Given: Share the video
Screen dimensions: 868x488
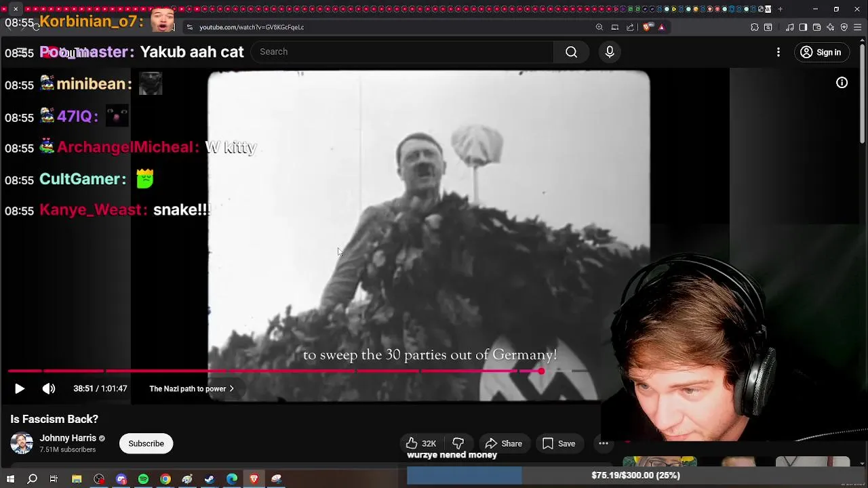Looking at the screenshot, I should coord(503,443).
